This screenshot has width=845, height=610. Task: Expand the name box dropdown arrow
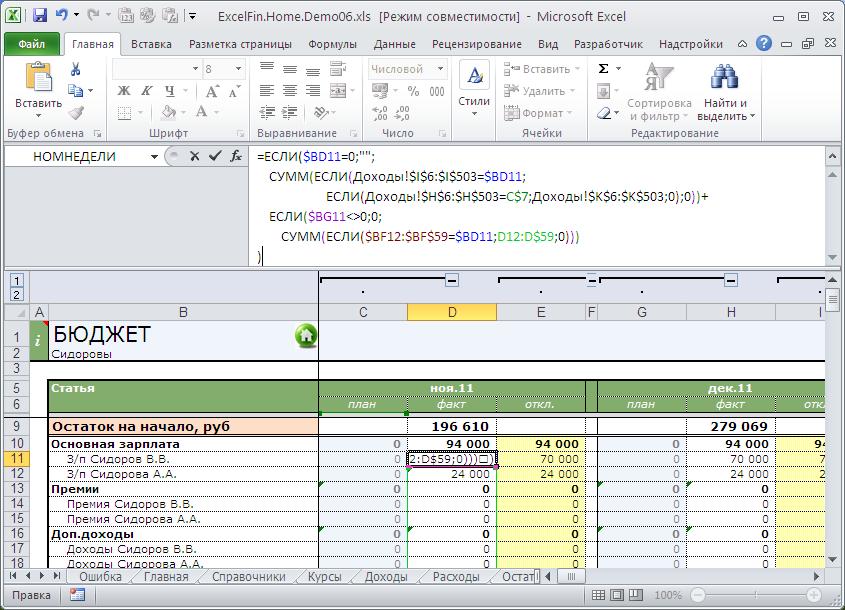(x=154, y=156)
